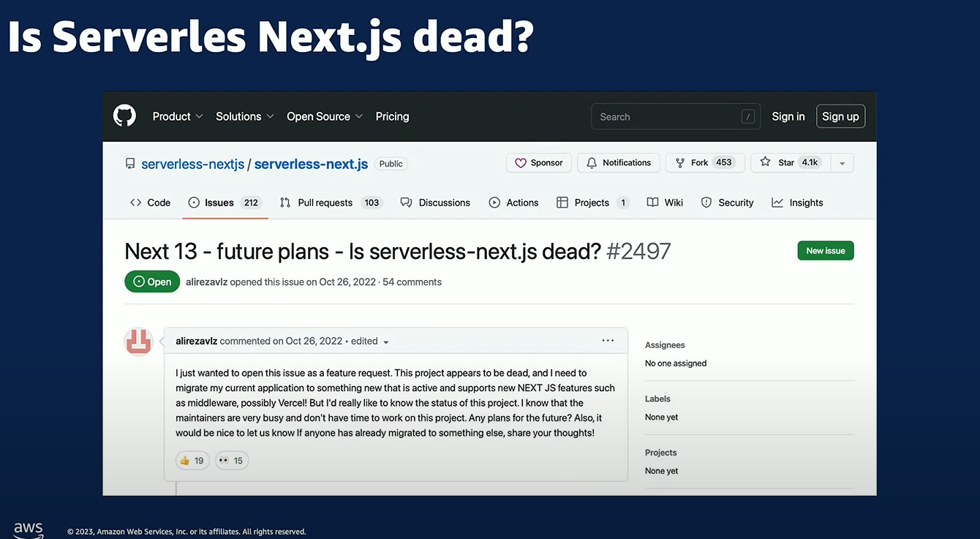Click the Notifications bell button
This screenshot has width=980, height=539.
pos(619,162)
